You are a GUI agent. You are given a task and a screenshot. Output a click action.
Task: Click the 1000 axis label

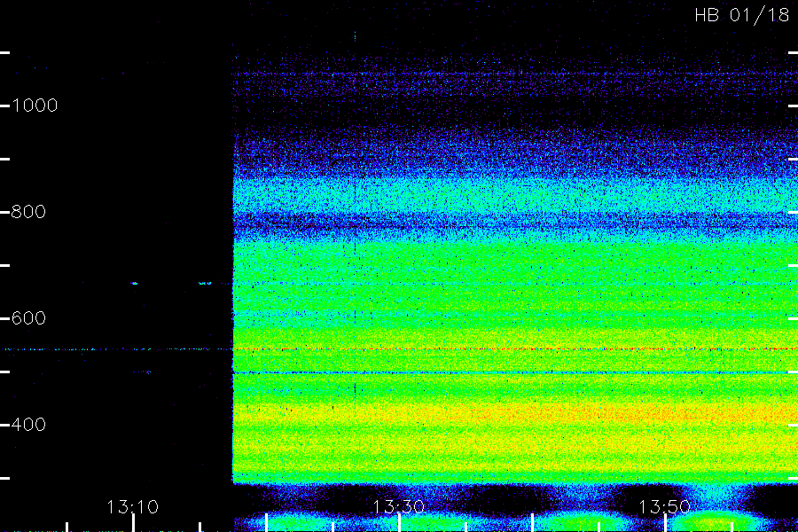tap(35, 106)
